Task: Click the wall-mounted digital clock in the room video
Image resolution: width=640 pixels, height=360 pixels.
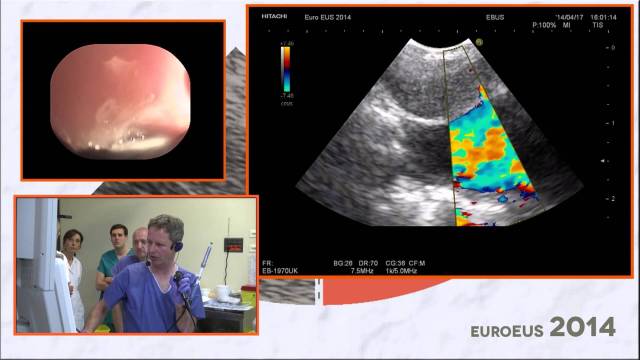Action: pos(233,245)
